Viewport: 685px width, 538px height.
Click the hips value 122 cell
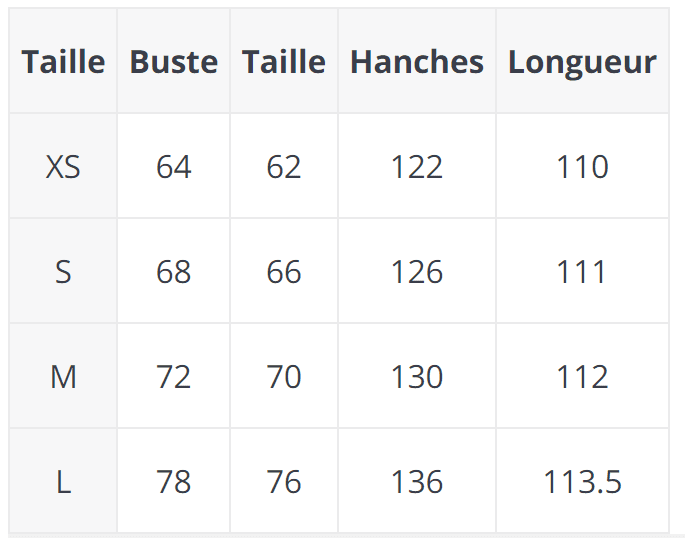point(417,167)
